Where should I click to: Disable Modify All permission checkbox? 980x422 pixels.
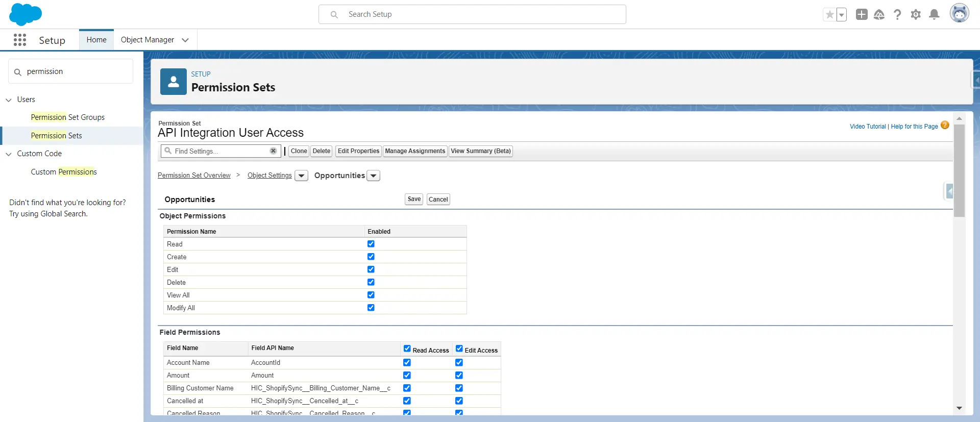[x=371, y=308]
